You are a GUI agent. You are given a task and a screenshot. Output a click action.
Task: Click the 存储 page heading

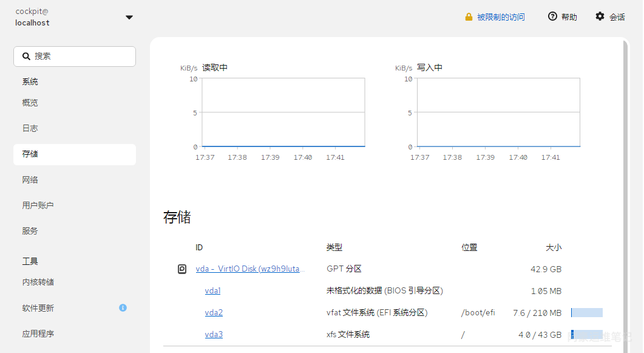pos(177,217)
